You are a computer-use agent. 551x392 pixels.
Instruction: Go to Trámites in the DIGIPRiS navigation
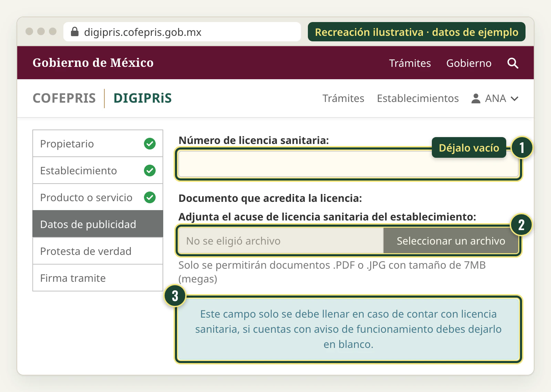tap(343, 99)
